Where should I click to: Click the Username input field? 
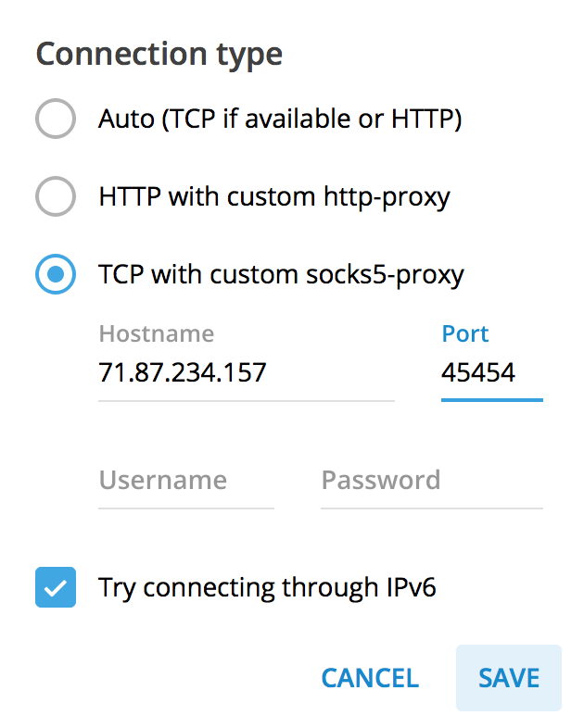click(x=186, y=481)
